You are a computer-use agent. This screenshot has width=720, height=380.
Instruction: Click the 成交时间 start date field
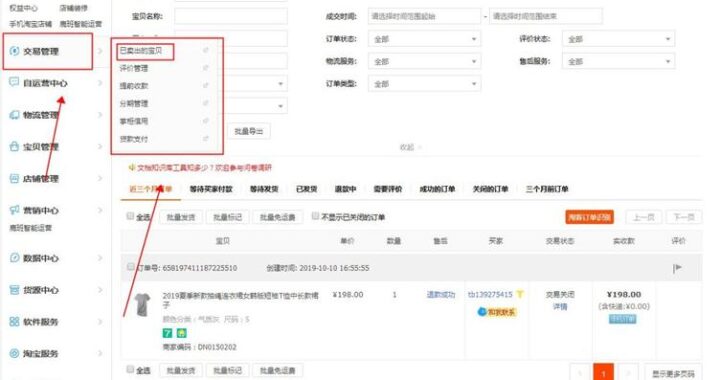pos(424,17)
